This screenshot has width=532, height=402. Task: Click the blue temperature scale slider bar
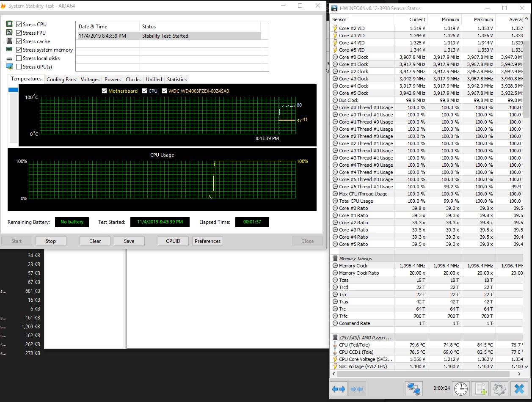[13, 90]
